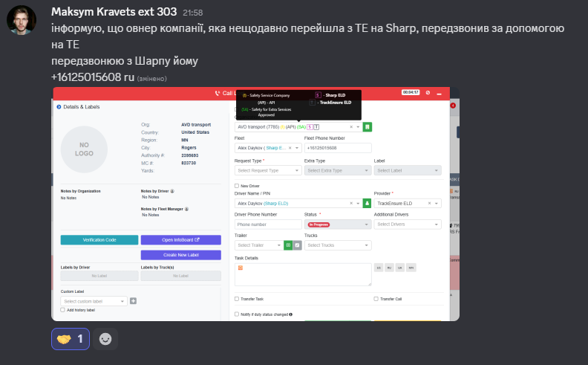This screenshot has height=365, width=588.
Task: Click the No Label box under Labels by Truck(s)
Action: point(180,276)
